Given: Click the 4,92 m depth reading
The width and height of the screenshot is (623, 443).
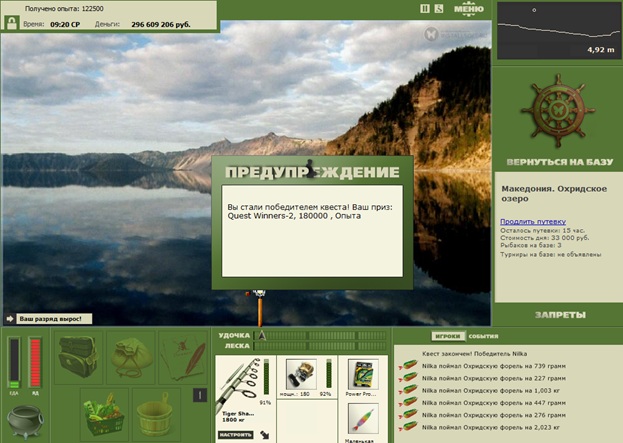Looking at the screenshot, I should click(x=601, y=50).
